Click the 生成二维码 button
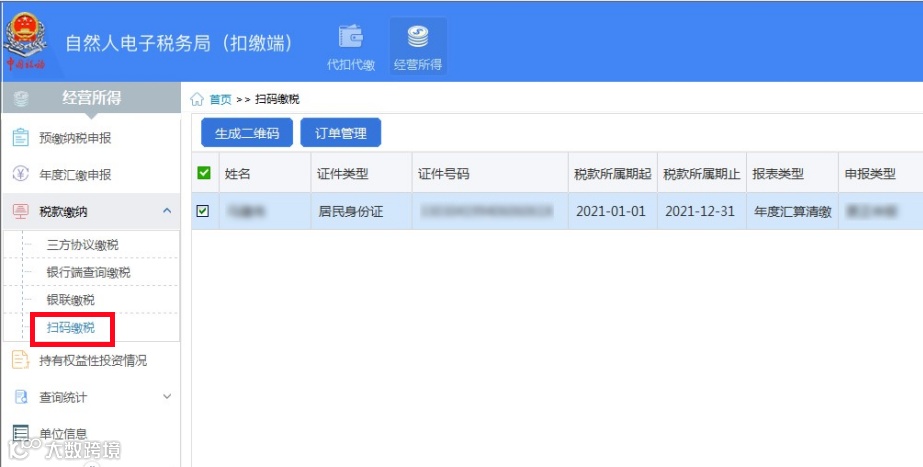 coord(247,133)
